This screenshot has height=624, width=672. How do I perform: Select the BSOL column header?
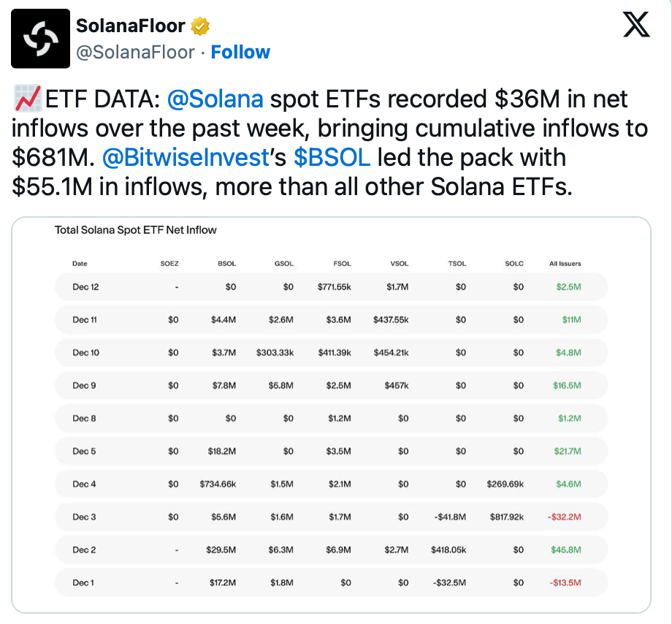coord(226,264)
